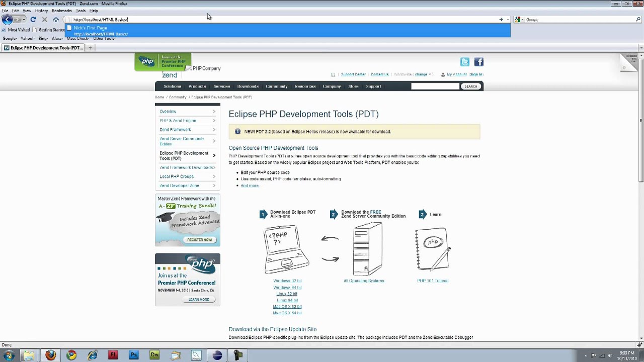Open Zend Developer Zone sidebar link
The height and width of the screenshot is (362, 644).
coord(180,186)
